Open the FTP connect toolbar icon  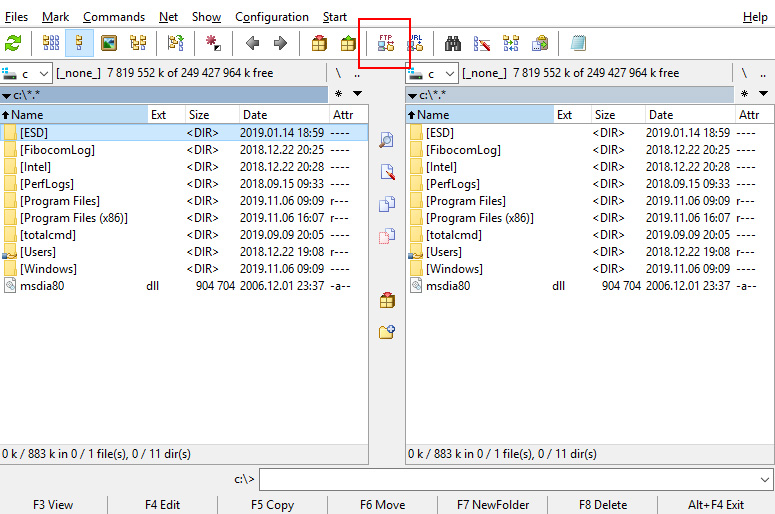[386, 43]
